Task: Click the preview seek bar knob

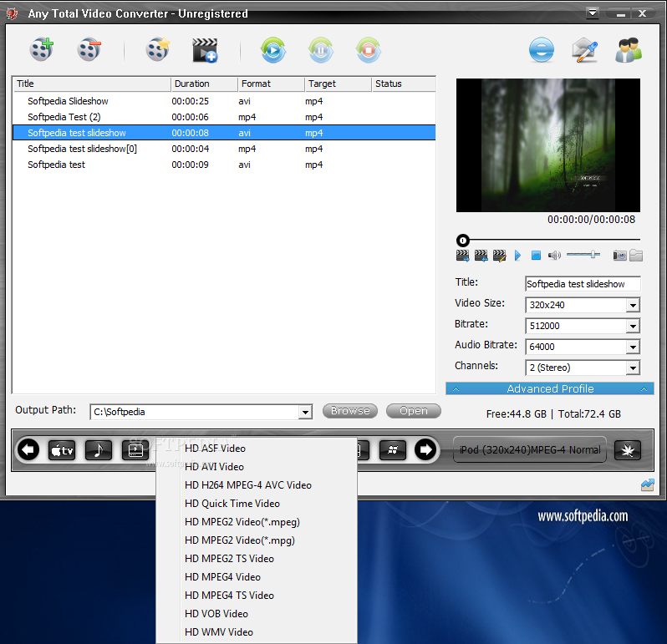Action: click(463, 241)
